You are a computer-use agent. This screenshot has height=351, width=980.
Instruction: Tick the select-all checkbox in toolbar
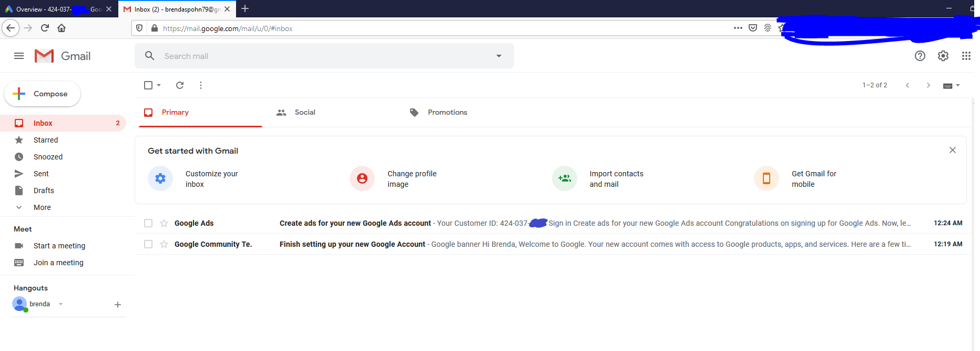click(148, 85)
